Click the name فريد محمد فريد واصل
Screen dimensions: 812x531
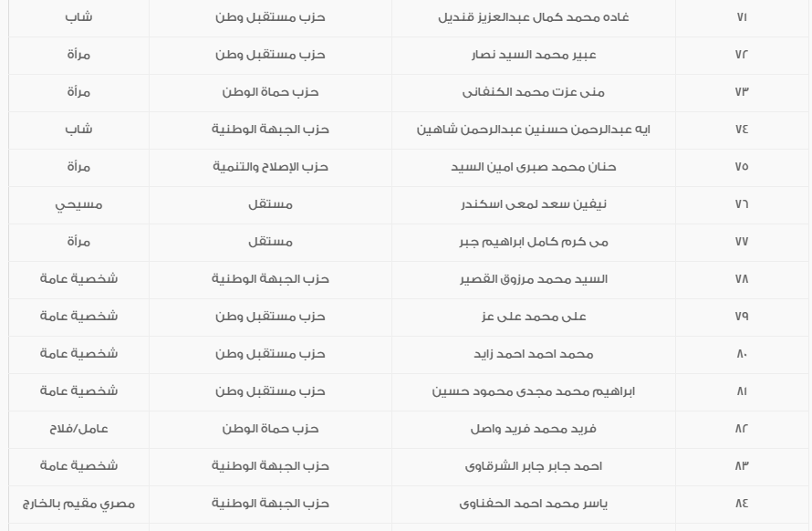(534, 429)
